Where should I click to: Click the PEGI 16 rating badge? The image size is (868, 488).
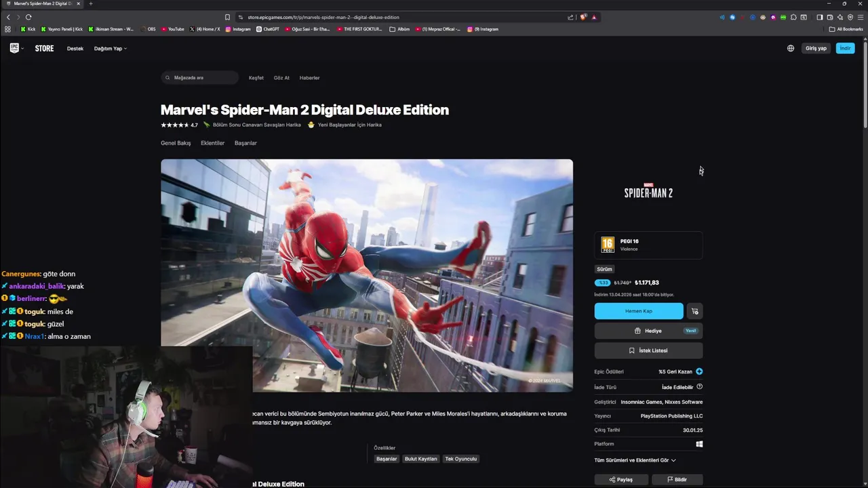pyautogui.click(x=608, y=245)
